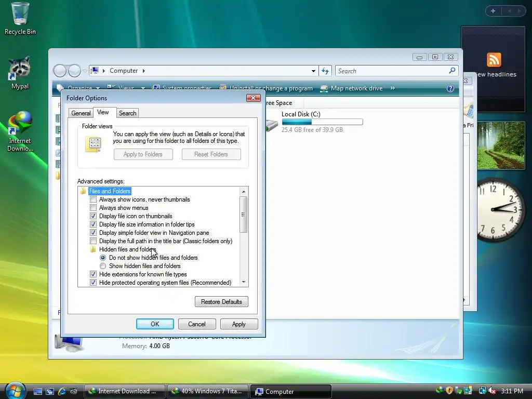Click the computer icon in address bar
The height and width of the screenshot is (399, 532).
95,71
